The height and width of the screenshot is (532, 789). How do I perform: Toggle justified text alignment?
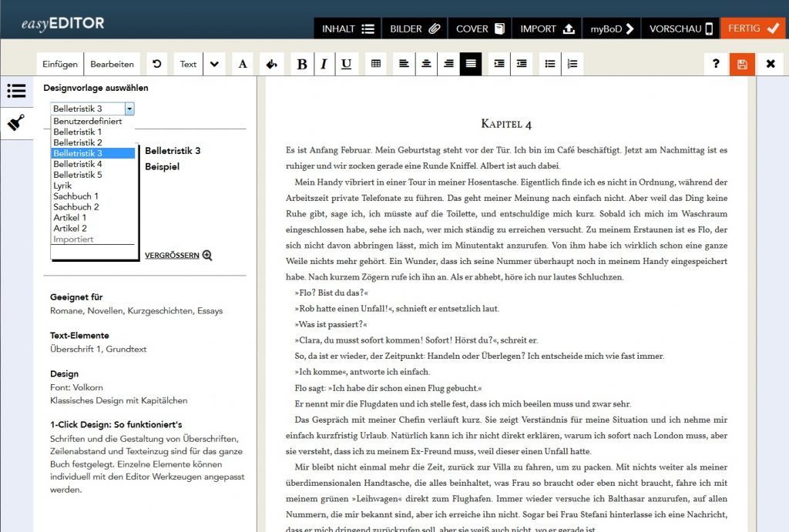coord(471,64)
